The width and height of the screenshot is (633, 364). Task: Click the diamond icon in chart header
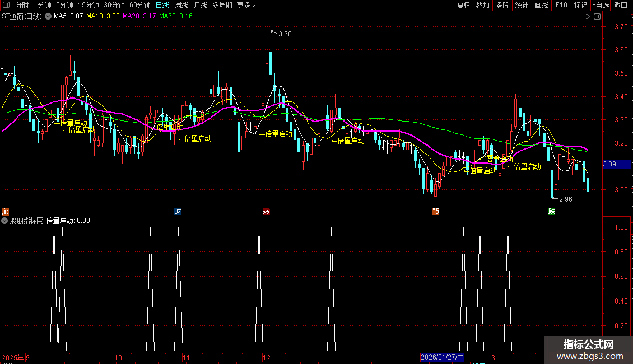pos(587,17)
